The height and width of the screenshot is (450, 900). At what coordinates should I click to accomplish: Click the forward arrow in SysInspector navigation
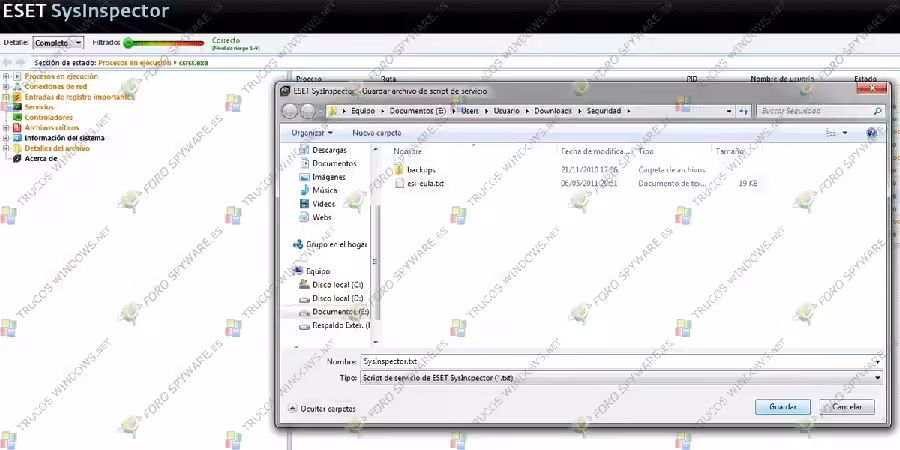coord(21,62)
